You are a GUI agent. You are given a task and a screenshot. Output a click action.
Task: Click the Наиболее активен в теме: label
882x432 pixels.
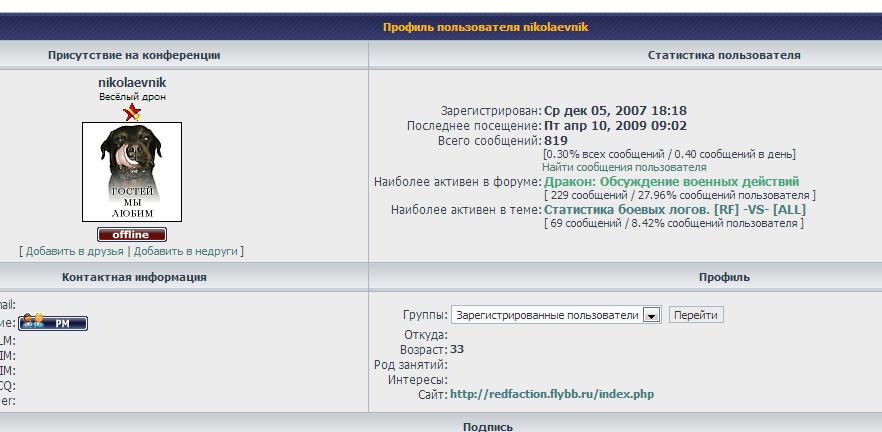(466, 210)
